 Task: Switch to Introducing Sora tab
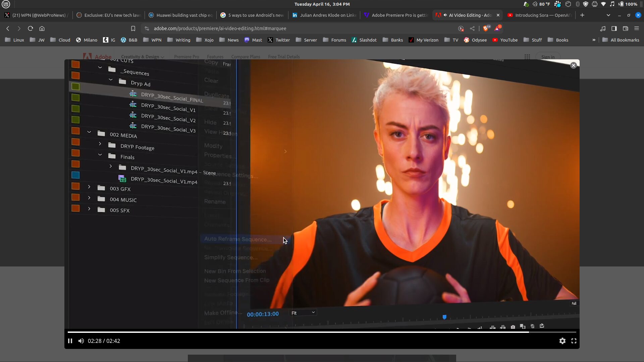click(x=540, y=15)
